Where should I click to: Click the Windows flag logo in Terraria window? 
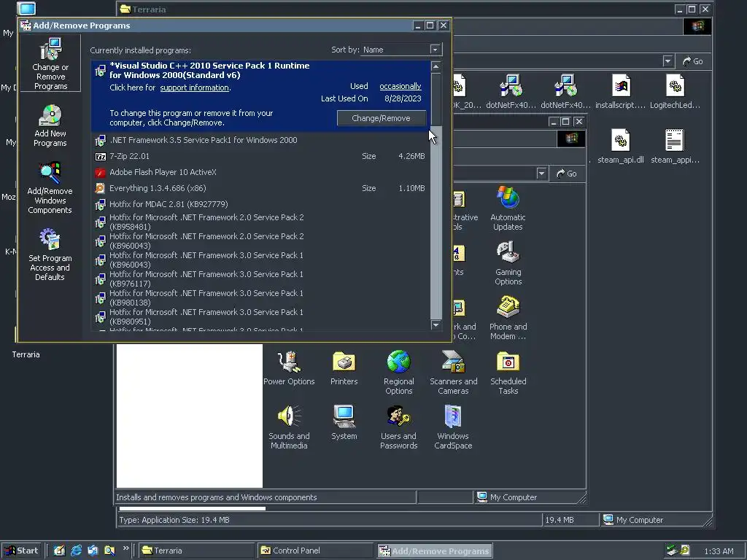click(697, 26)
